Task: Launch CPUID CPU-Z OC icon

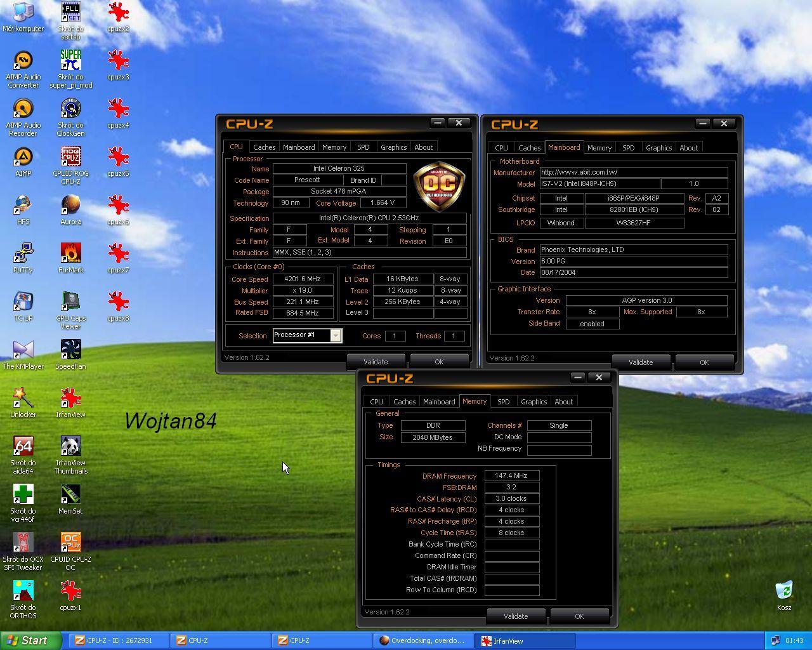Action: click(x=70, y=552)
